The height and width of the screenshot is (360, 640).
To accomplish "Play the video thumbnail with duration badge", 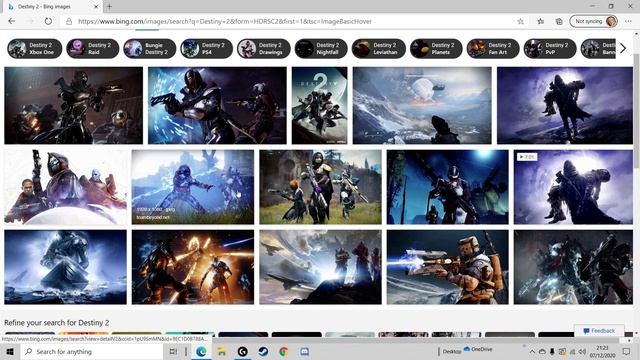I will (573, 187).
